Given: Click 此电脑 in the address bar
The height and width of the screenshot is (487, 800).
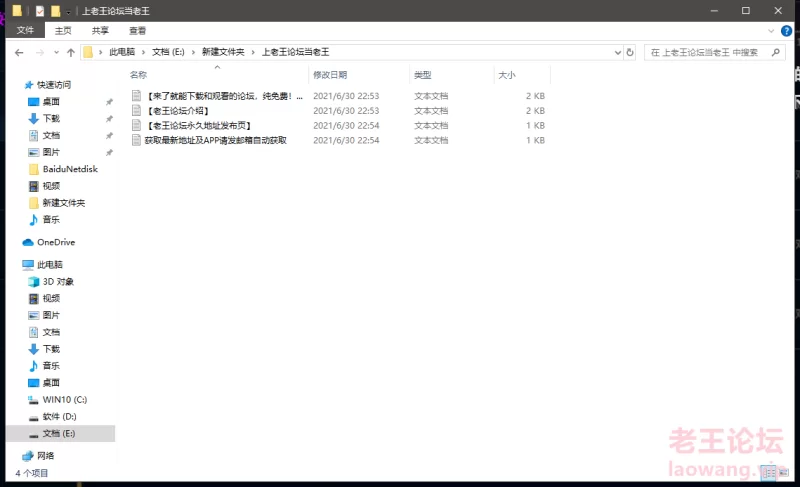Looking at the screenshot, I should [x=122, y=52].
